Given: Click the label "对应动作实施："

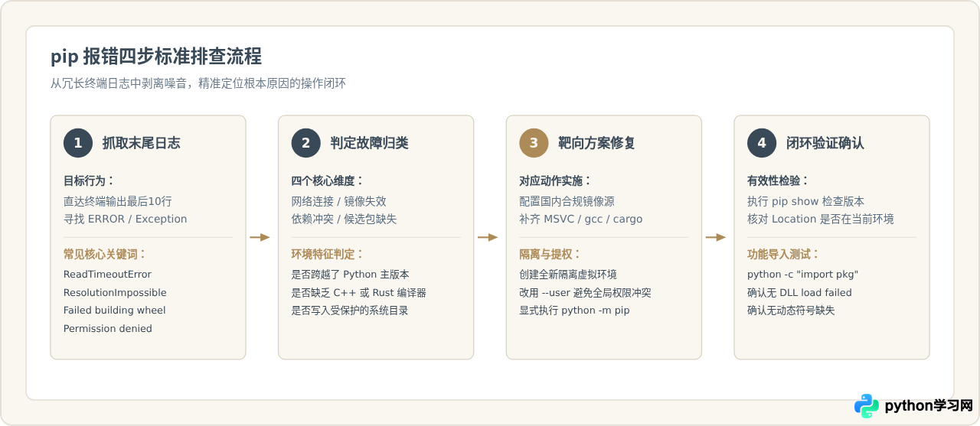Looking at the screenshot, I should (556, 181).
